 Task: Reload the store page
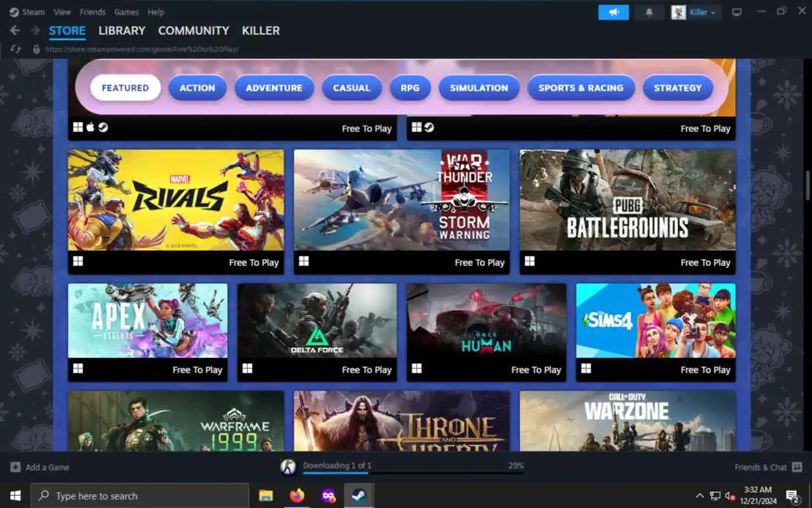(16, 49)
